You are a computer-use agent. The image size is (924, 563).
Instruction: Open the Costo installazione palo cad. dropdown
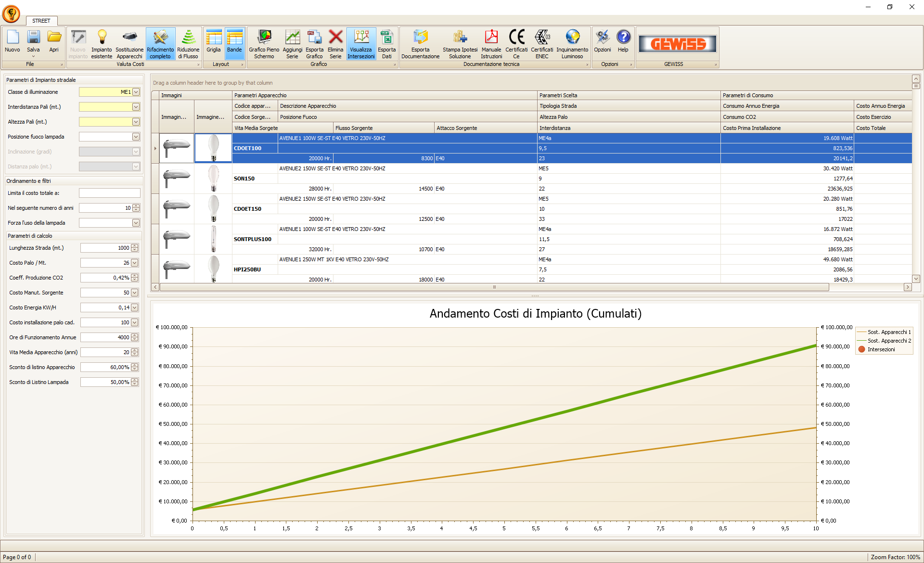135,322
